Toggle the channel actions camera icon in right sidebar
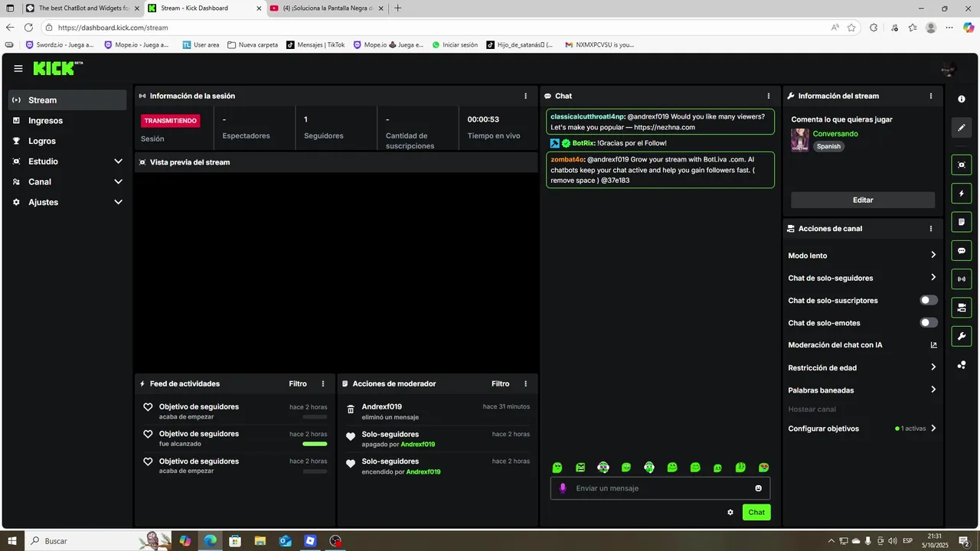This screenshot has height=551, width=980. tap(962, 308)
